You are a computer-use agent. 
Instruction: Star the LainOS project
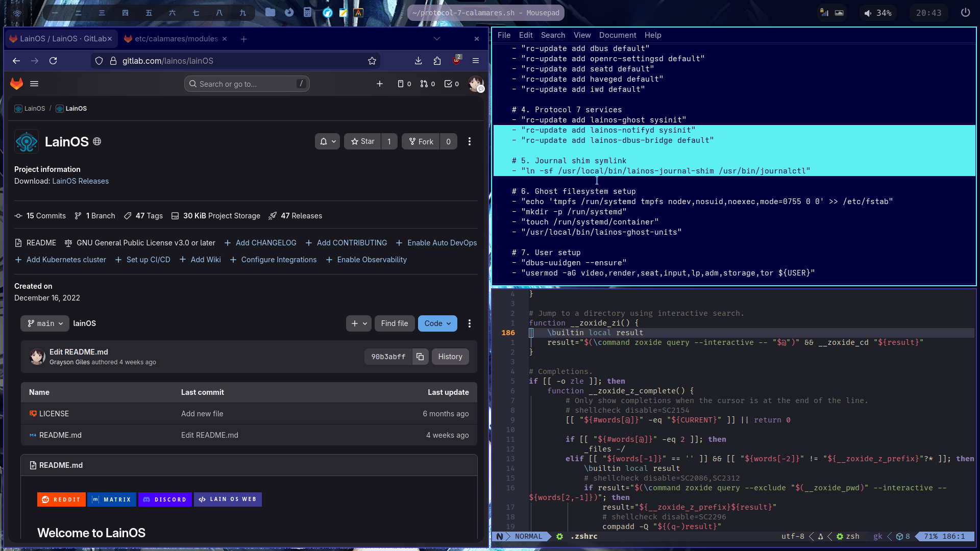[x=363, y=141]
